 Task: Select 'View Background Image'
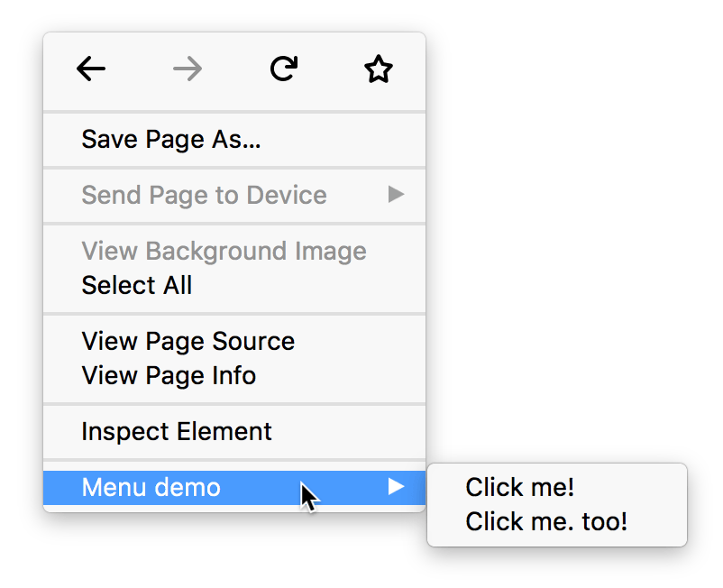tap(224, 252)
